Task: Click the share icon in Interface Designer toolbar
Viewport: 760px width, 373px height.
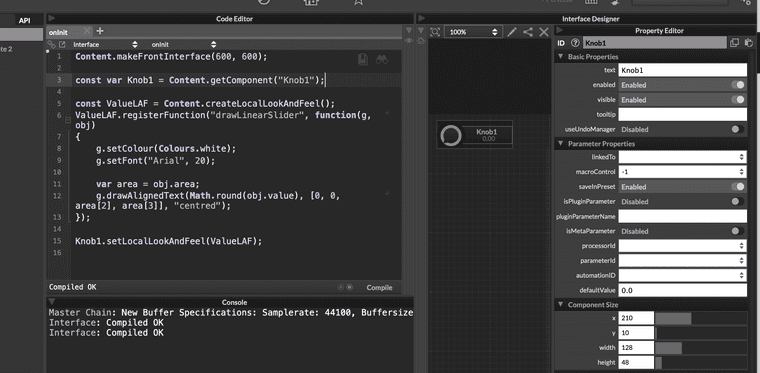Action: point(528,32)
